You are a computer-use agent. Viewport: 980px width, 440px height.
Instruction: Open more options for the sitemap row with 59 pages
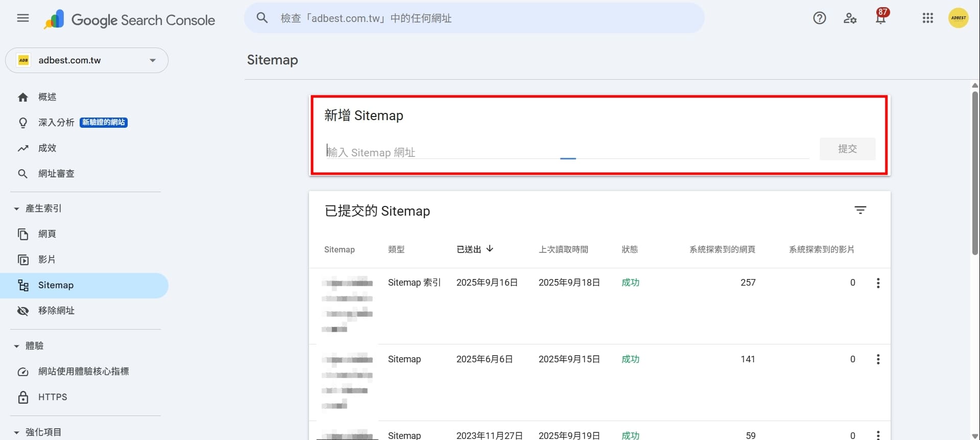[x=878, y=435]
